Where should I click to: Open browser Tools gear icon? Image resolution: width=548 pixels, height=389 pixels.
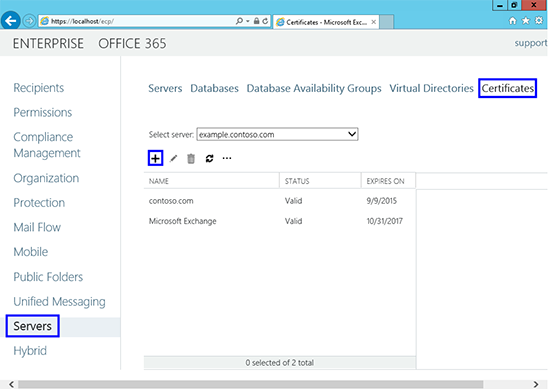point(539,21)
